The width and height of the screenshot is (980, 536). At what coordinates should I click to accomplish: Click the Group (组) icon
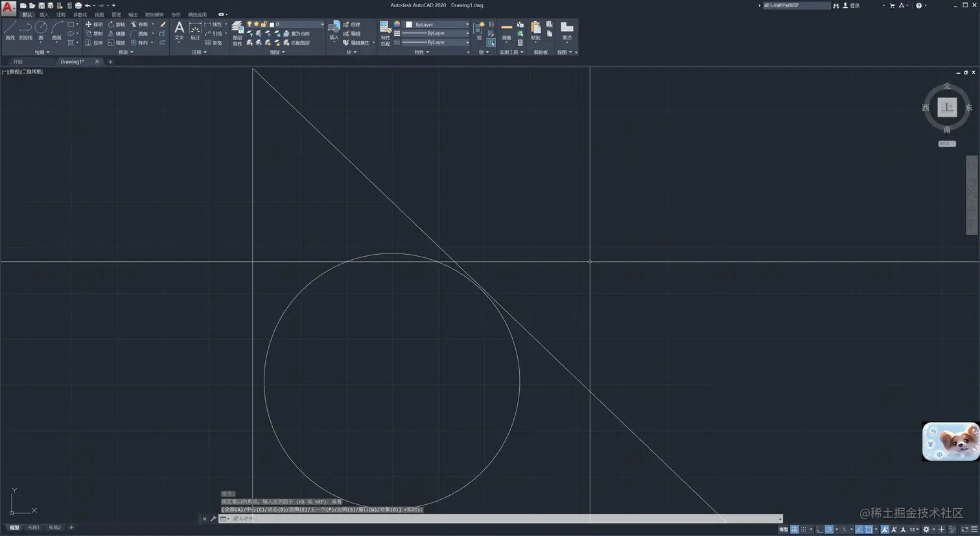tap(479, 30)
